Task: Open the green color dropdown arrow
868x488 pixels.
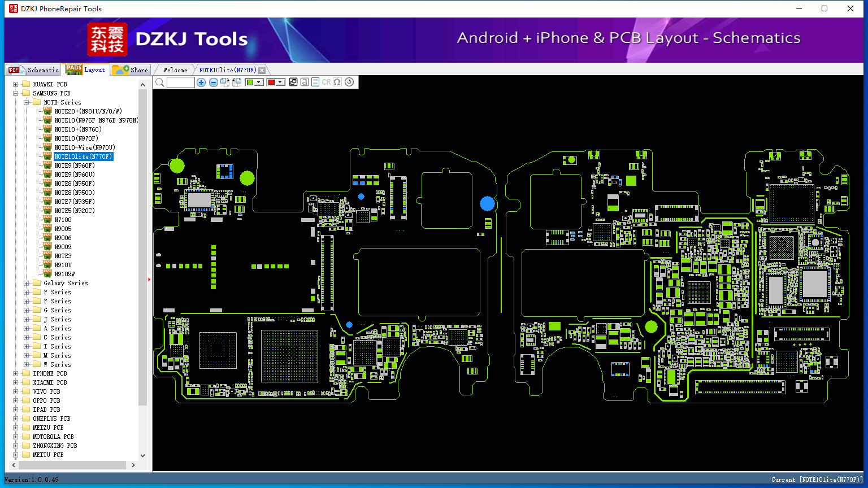Action: 259,82
